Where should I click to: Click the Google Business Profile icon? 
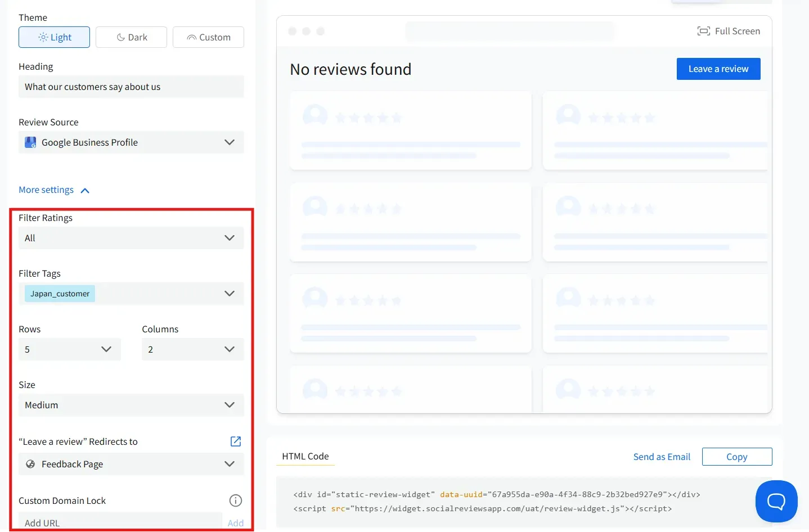click(x=30, y=143)
